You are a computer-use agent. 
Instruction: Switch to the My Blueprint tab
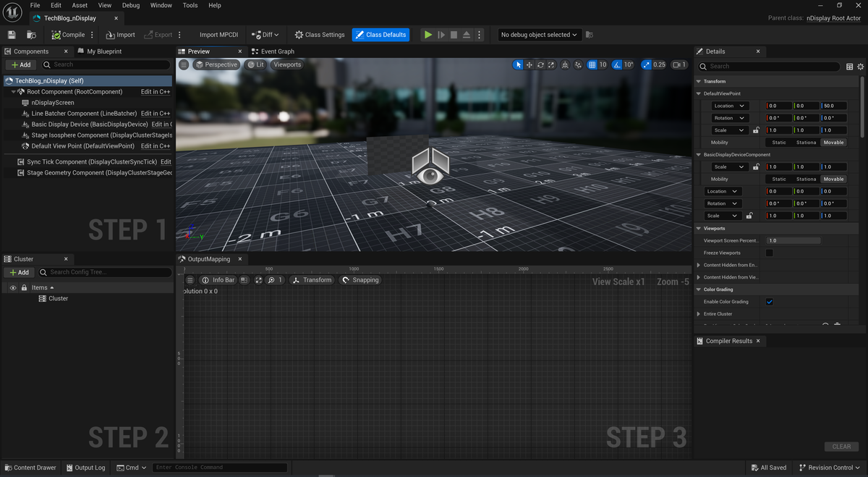point(100,51)
